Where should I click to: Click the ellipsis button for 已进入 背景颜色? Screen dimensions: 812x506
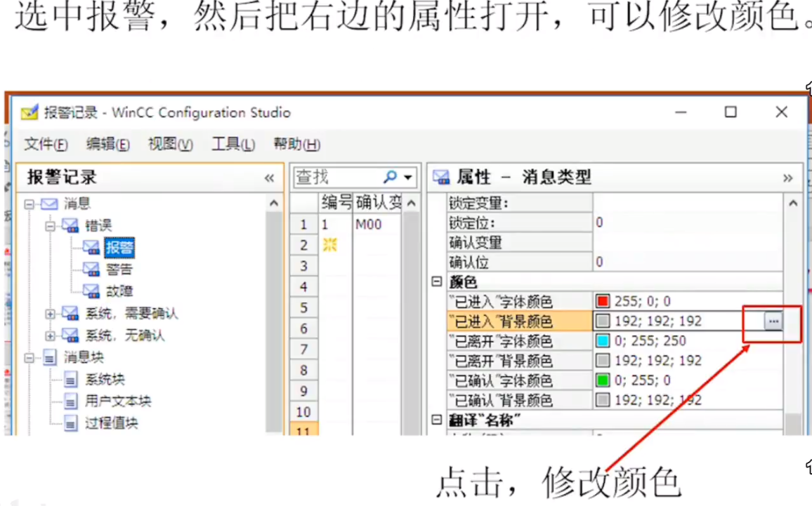point(773,321)
